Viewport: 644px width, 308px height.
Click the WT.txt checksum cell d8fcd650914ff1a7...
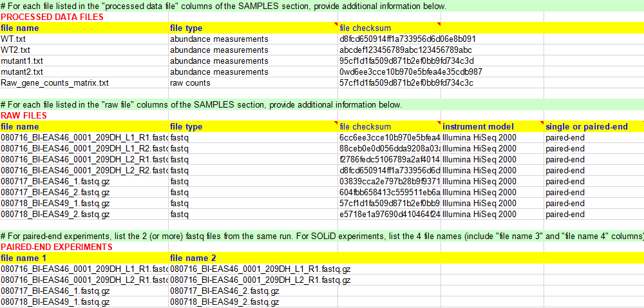[x=407, y=39]
